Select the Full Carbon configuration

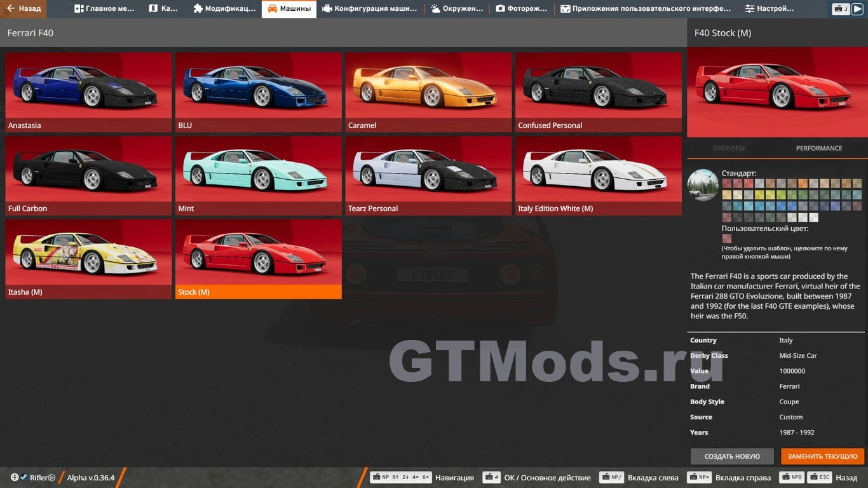[88, 175]
